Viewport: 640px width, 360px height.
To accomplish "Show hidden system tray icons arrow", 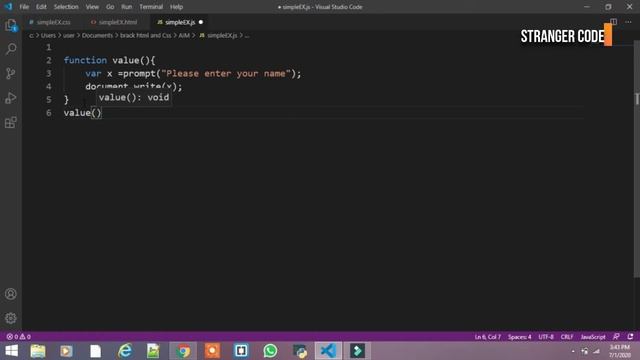I will tap(573, 351).
